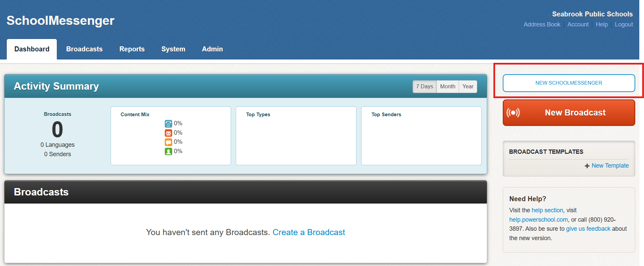This screenshot has width=644, height=266.
Task: Open the give us feedback link
Action: coord(588,229)
